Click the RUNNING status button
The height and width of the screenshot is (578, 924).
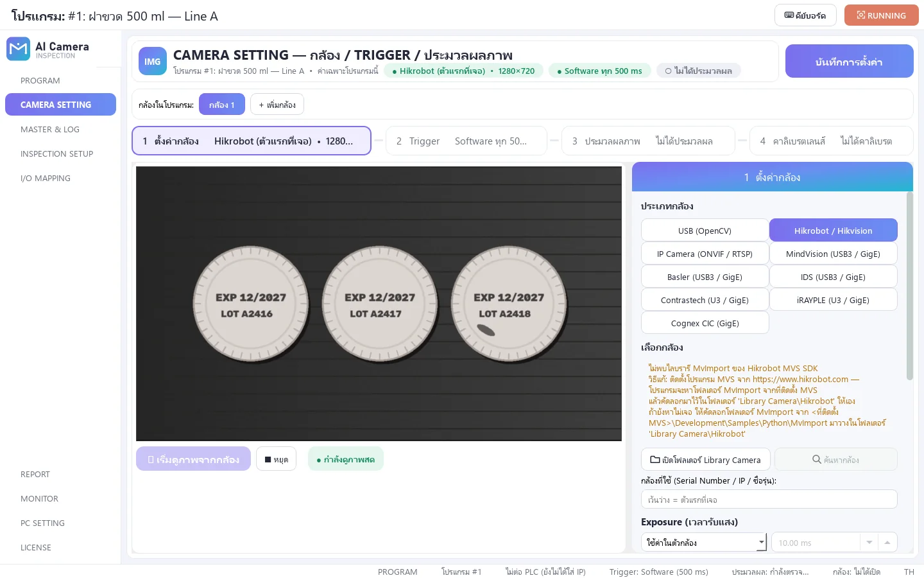point(882,15)
